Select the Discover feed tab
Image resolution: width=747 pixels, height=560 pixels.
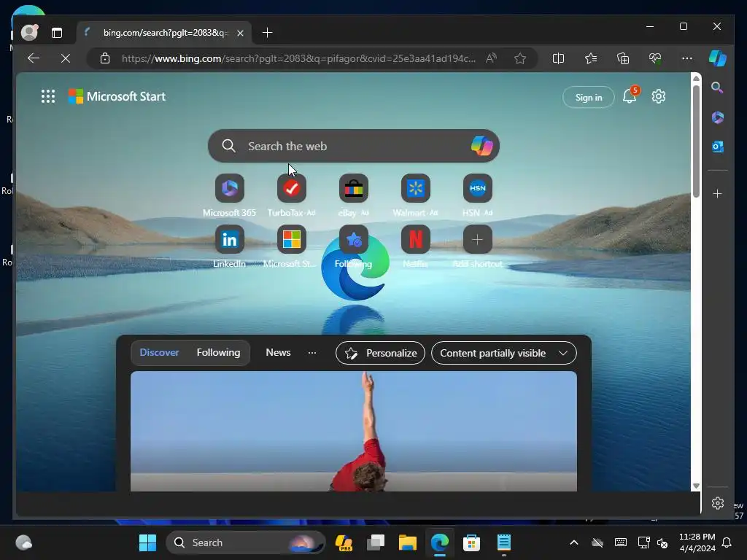[x=159, y=352]
